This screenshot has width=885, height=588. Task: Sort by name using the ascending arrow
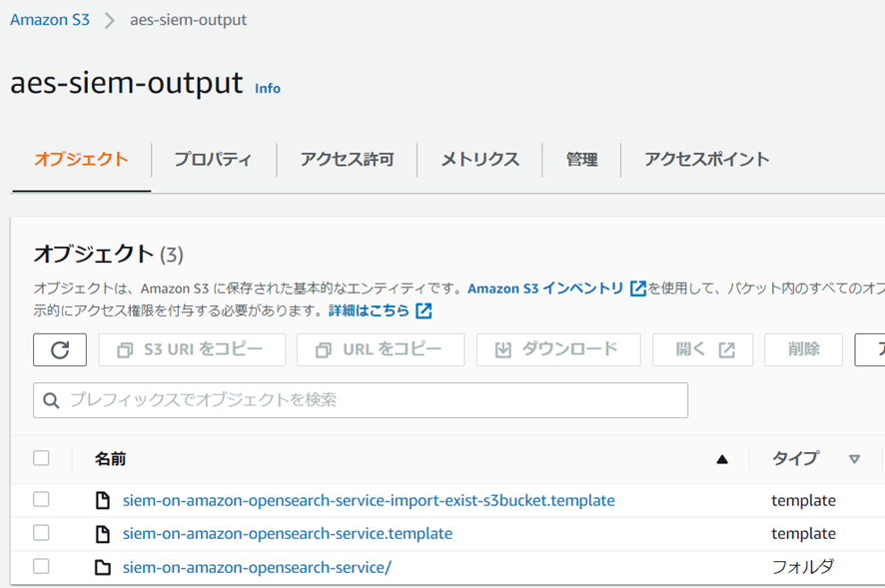pos(722,459)
